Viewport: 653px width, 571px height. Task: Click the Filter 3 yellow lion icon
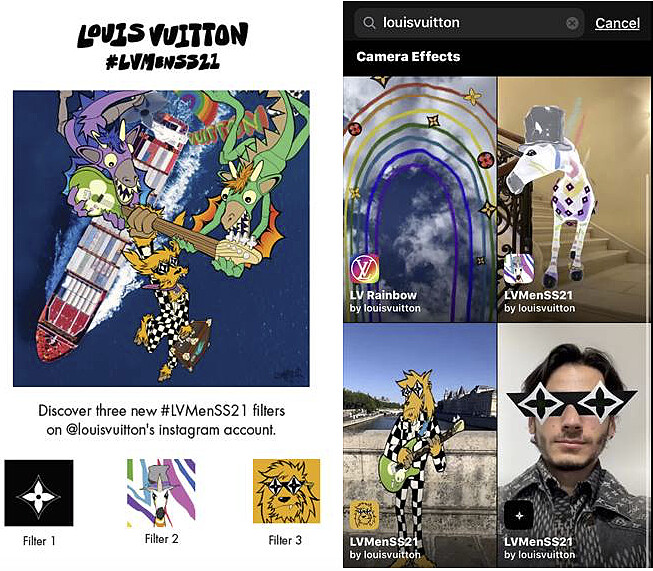[287, 491]
